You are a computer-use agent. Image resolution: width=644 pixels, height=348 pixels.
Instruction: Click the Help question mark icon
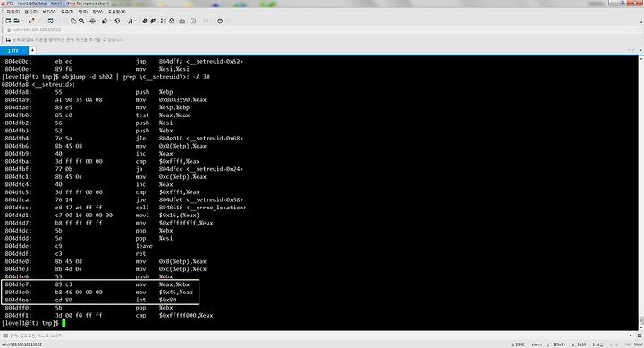(220, 21)
